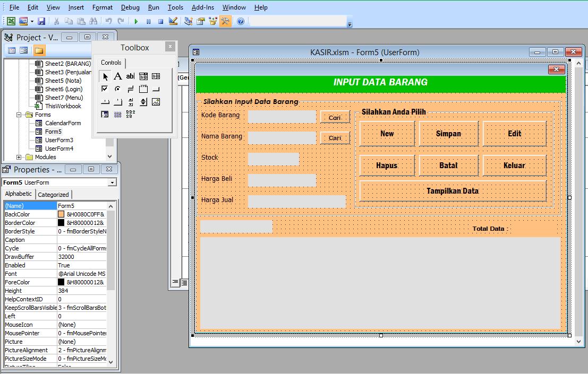Select the TextBox control in the Toolbox
588x374 pixels.
130,76
